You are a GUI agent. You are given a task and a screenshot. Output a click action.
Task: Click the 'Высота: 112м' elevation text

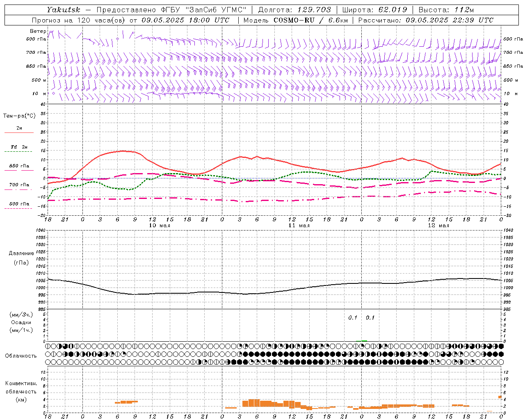coord(446,10)
